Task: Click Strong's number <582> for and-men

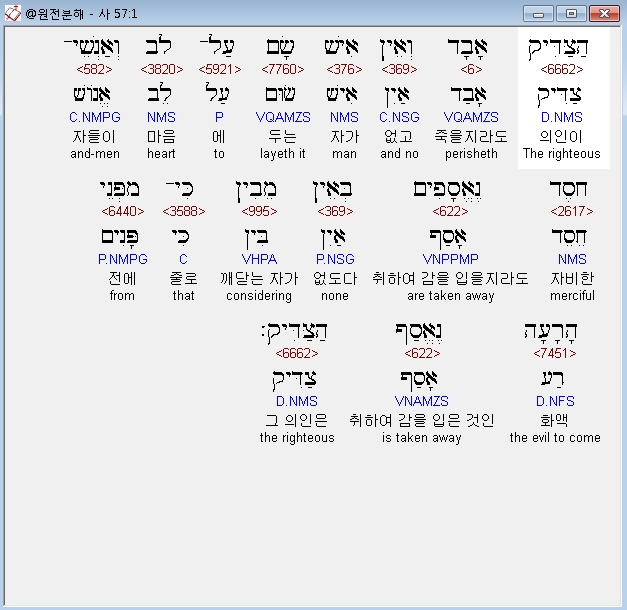Action: tap(94, 69)
